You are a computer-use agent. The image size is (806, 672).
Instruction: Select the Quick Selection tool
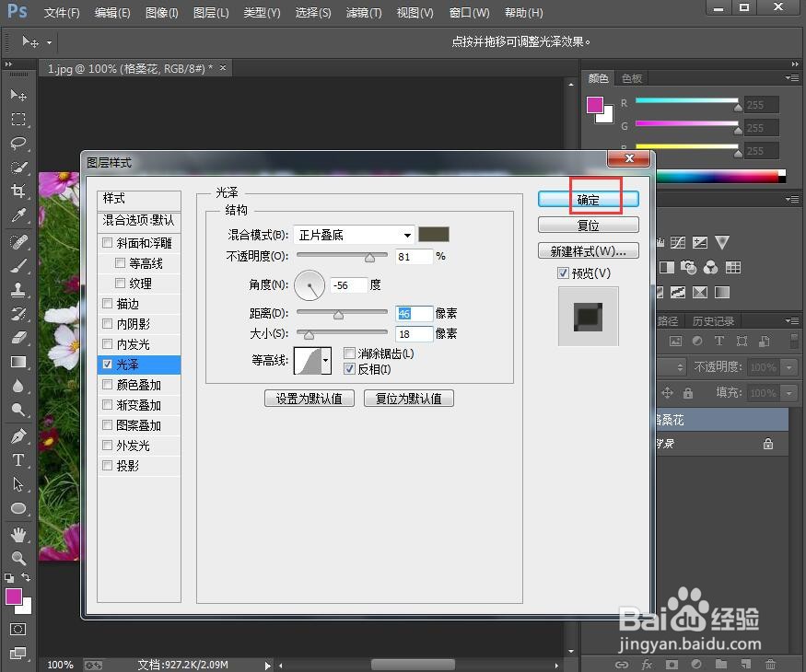[x=18, y=168]
